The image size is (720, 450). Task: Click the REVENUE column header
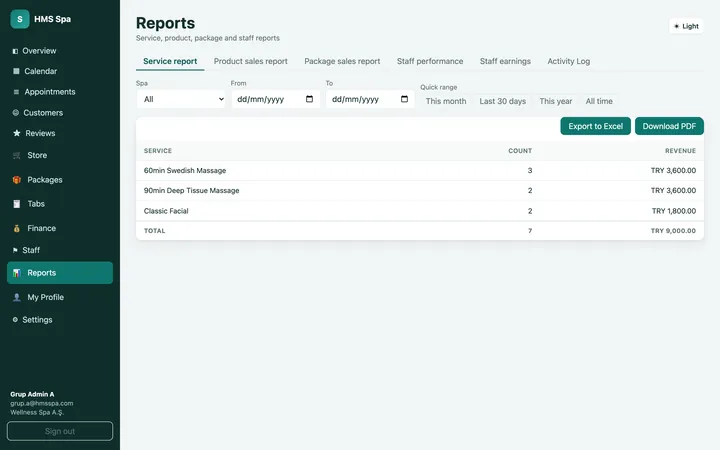(680, 151)
